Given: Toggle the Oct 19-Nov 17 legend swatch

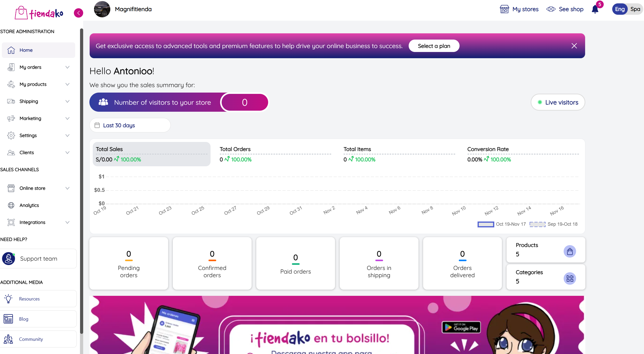Looking at the screenshot, I should tap(486, 224).
